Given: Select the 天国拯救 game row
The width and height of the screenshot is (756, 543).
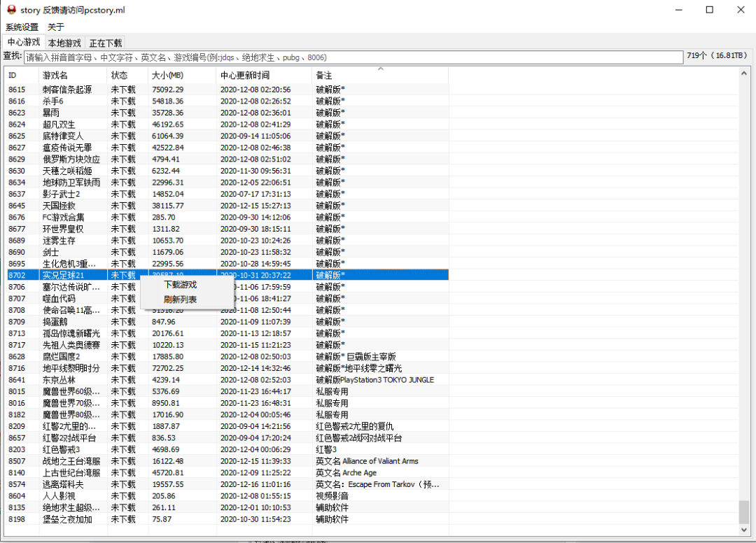Looking at the screenshot, I should coord(227,205).
